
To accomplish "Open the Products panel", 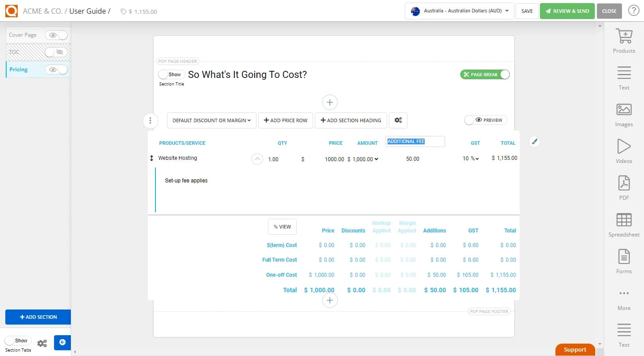I will [x=624, y=40].
